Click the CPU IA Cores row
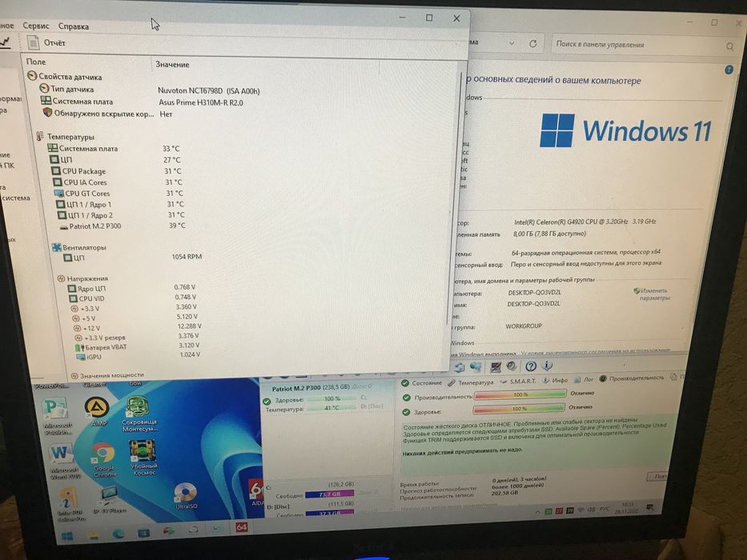Screen dimensions: 747x560 [x=118, y=182]
